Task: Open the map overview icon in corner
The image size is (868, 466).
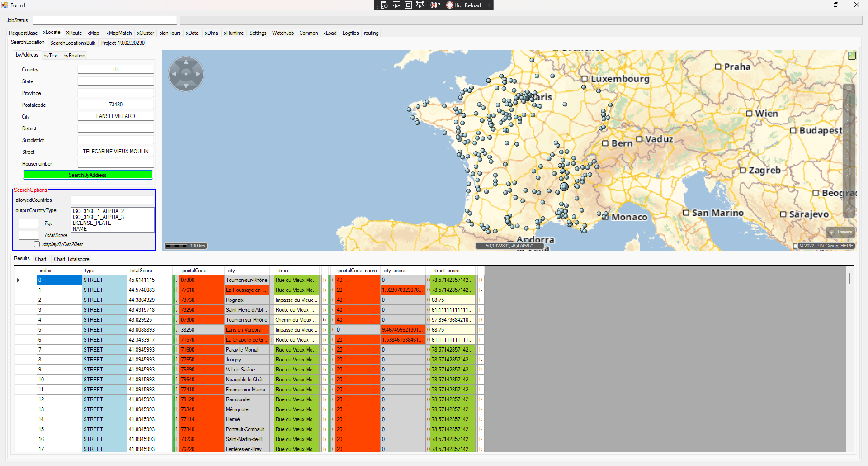Action: pyautogui.click(x=852, y=56)
